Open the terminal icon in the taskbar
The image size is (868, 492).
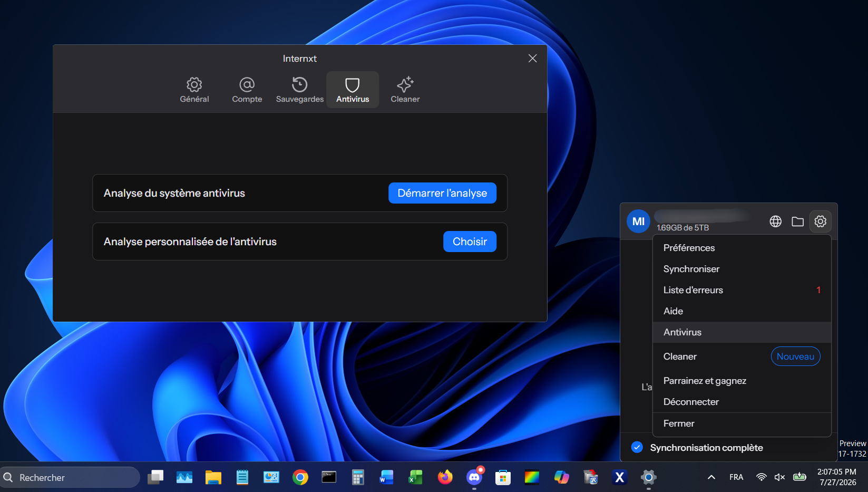(x=329, y=477)
